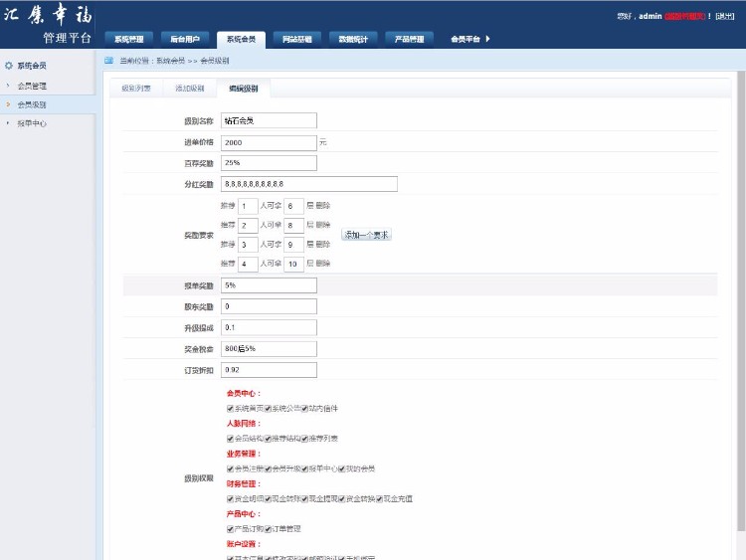Viewport: 746px width, 560px height.
Task: Uncheck the 现金提现 permission checkbox
Action: pyautogui.click(x=305, y=499)
